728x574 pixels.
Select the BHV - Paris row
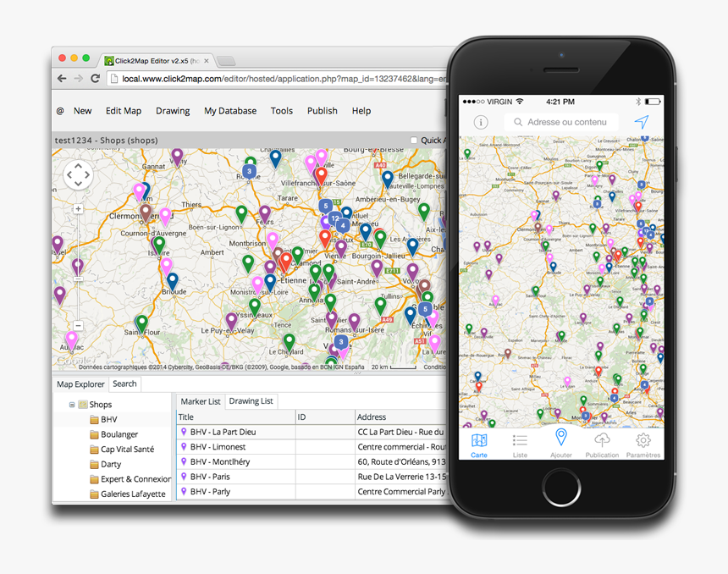pyautogui.click(x=312, y=477)
